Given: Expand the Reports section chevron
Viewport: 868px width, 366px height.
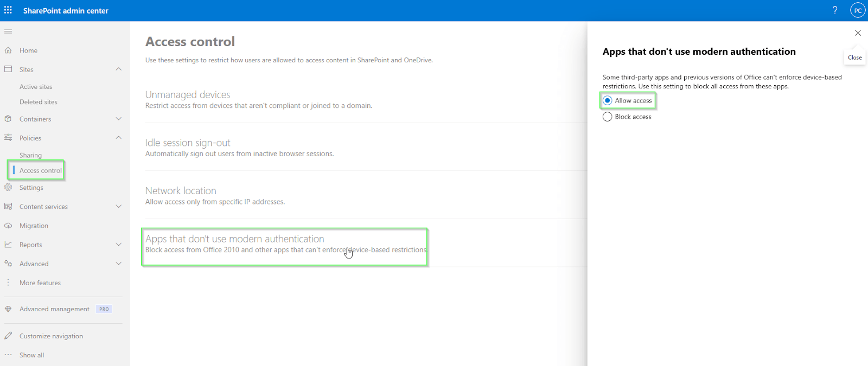Looking at the screenshot, I should pos(119,245).
